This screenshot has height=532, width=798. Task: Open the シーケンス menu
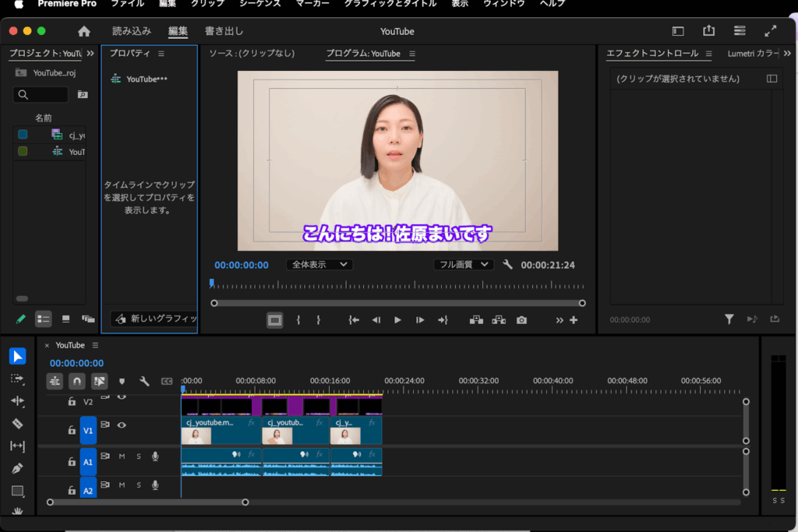[x=260, y=4]
